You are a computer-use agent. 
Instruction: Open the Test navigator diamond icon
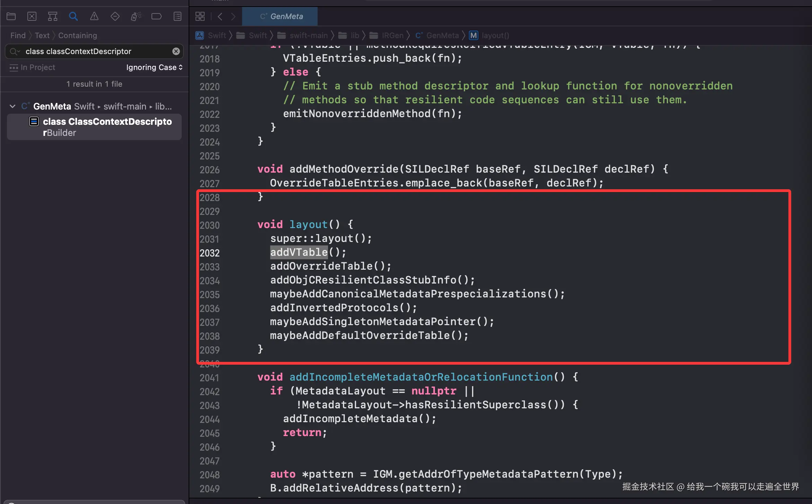(115, 16)
